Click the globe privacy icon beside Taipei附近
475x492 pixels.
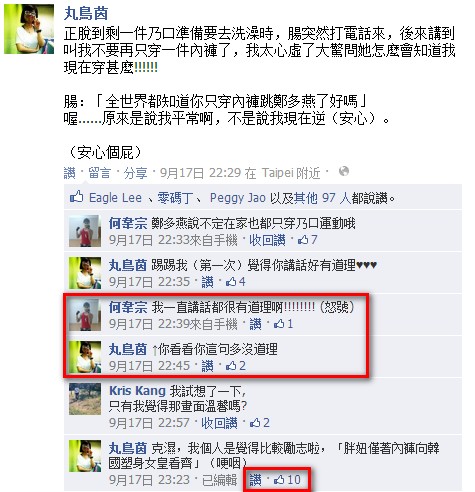click(344, 171)
